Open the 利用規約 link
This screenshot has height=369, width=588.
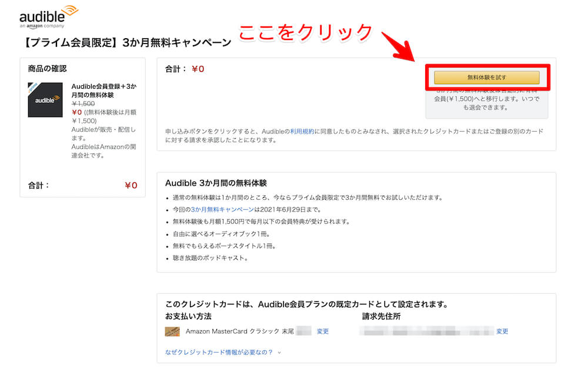[x=302, y=132]
